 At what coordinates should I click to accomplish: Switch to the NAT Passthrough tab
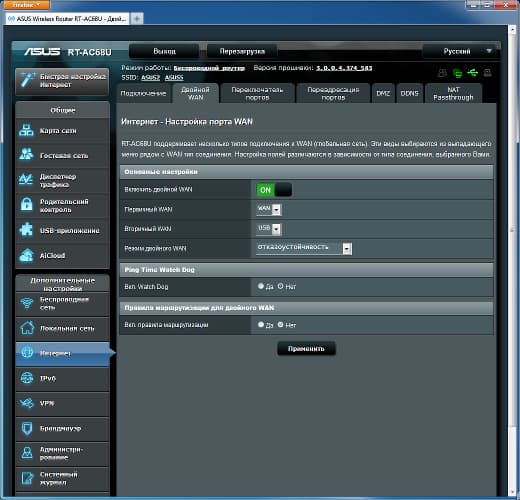point(453,93)
